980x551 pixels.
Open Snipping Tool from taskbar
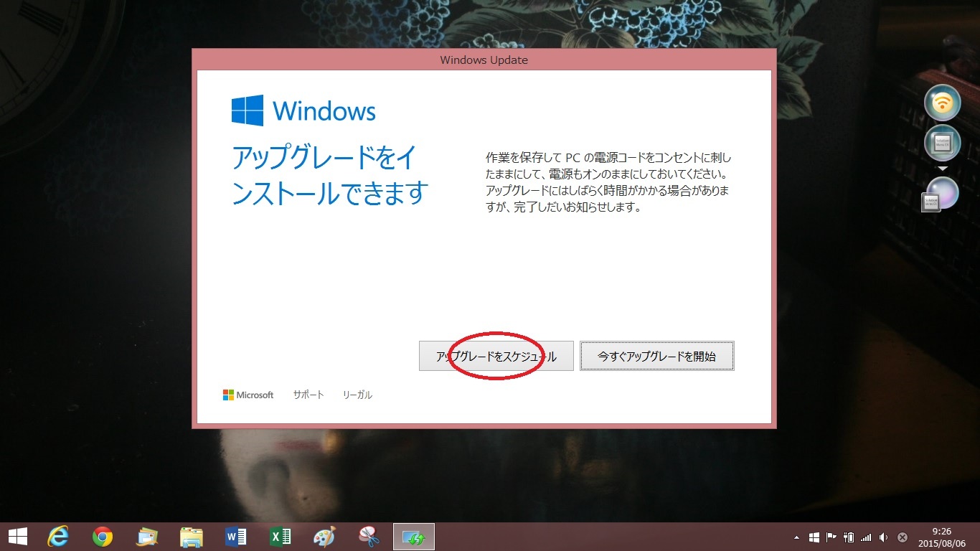coord(369,536)
